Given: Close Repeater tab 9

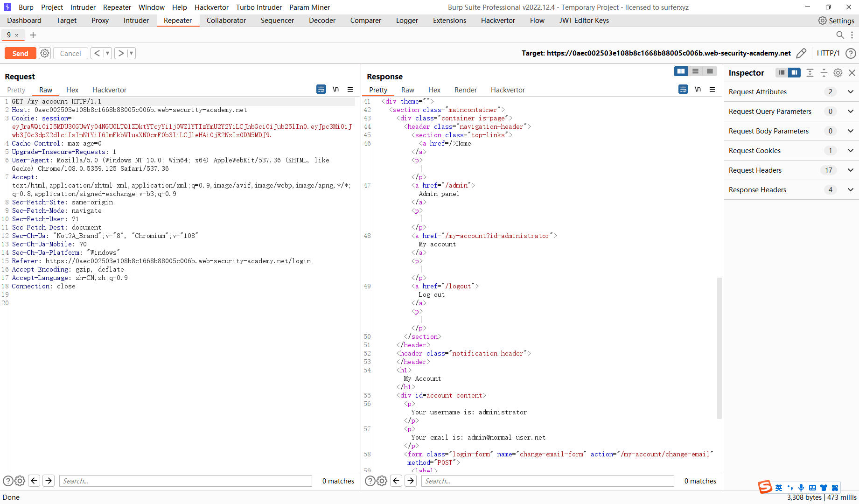Looking at the screenshot, I should (x=17, y=35).
